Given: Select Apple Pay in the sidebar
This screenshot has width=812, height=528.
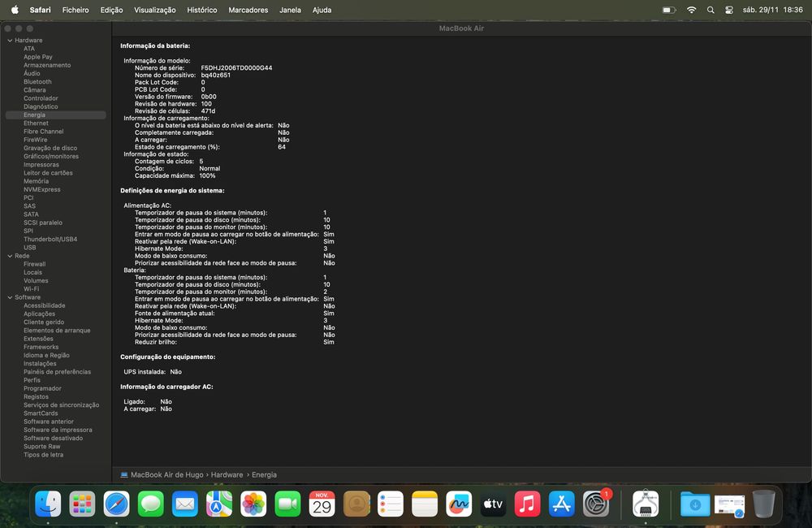Looking at the screenshot, I should 38,57.
